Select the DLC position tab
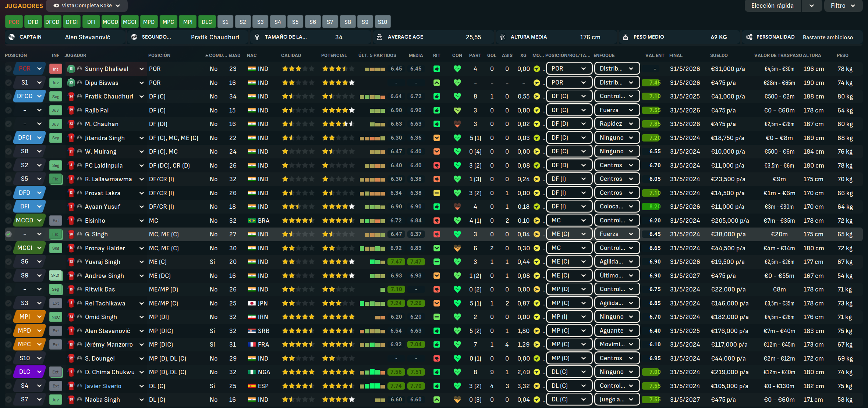Screen dimensions: 868x408 [207, 22]
